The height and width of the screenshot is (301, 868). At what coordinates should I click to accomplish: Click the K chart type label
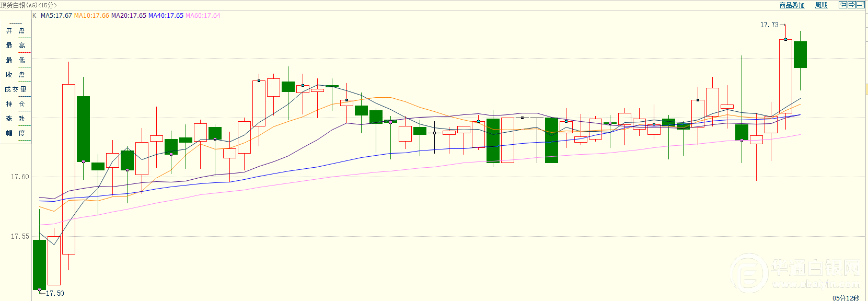point(34,16)
